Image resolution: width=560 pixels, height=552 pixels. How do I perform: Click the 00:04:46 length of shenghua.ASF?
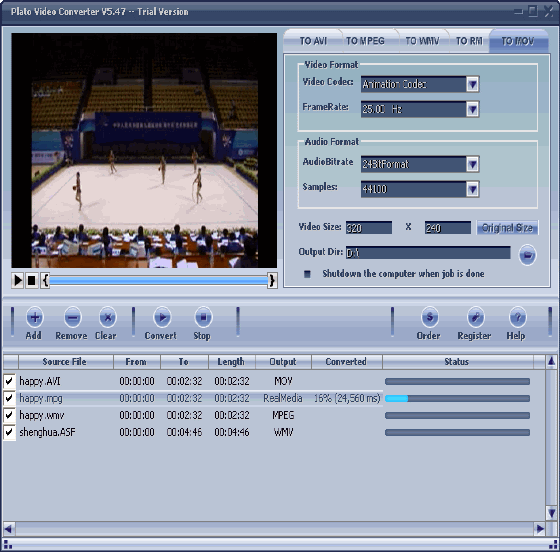tap(232, 432)
